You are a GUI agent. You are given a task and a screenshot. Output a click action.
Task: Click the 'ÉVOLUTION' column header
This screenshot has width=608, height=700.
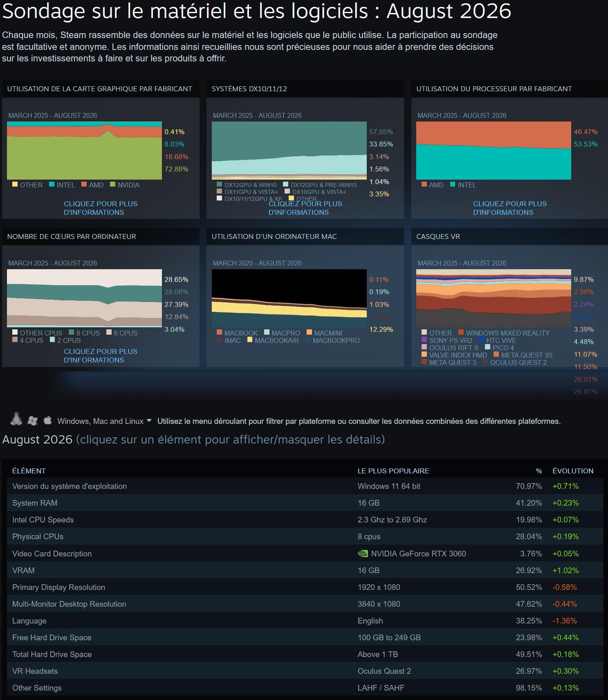point(573,471)
